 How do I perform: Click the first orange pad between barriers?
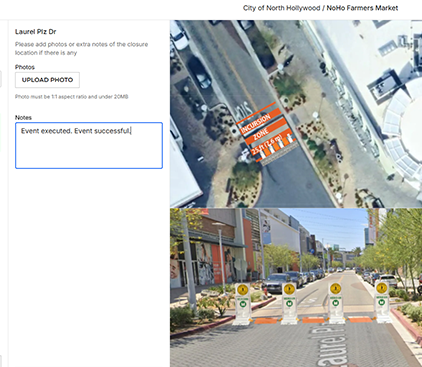(266, 321)
